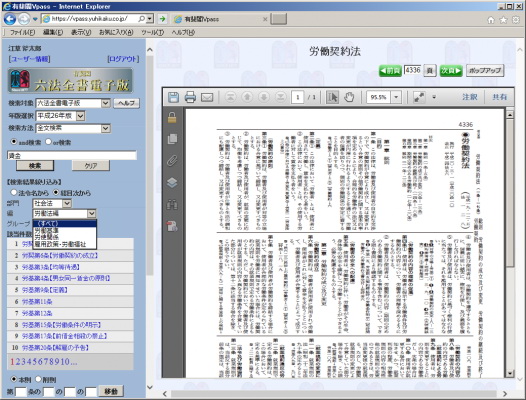
Task: Click the ログアウト link
Action: [x=123, y=59]
